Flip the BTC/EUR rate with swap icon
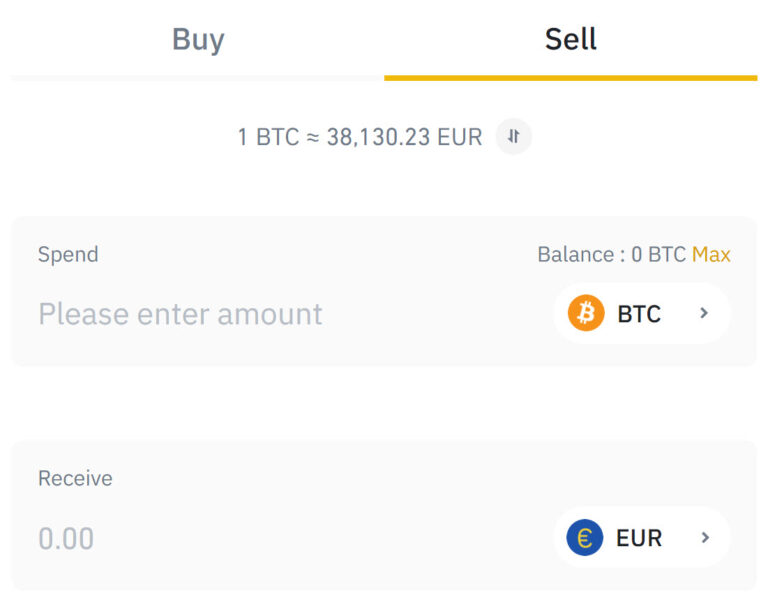Screen dimensions: 768x609 [x=513, y=137]
